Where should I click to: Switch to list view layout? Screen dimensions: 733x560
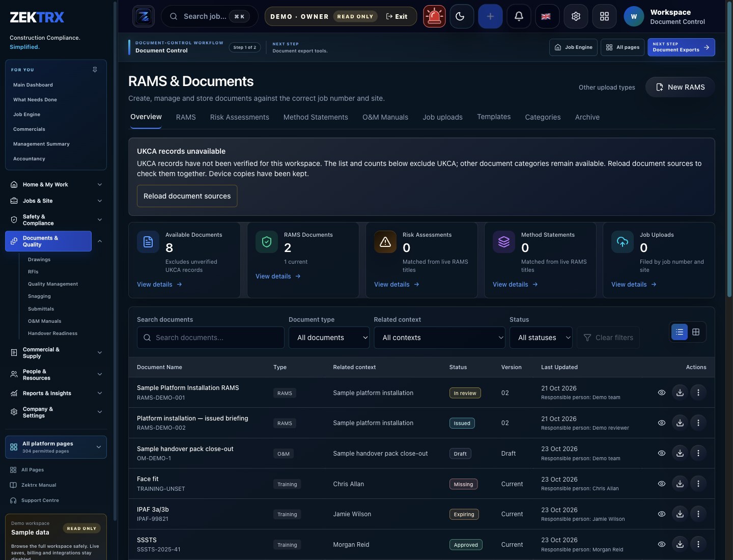(x=680, y=332)
